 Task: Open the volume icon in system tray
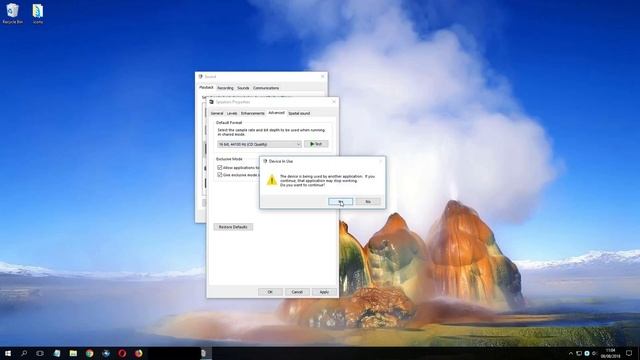[594, 353]
